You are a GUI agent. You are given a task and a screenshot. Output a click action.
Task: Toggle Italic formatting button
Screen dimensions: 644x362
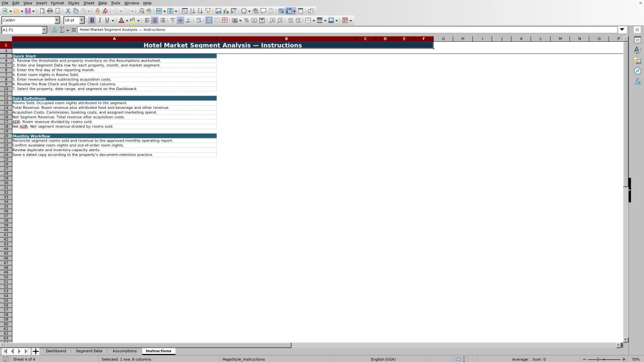point(99,20)
